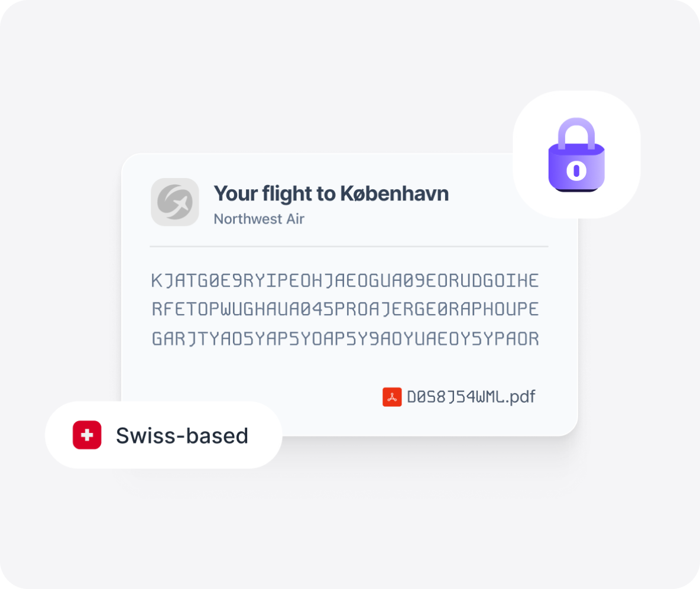
Task: Click the encrypted line starting with KJATG0E9
Action: pos(345,280)
